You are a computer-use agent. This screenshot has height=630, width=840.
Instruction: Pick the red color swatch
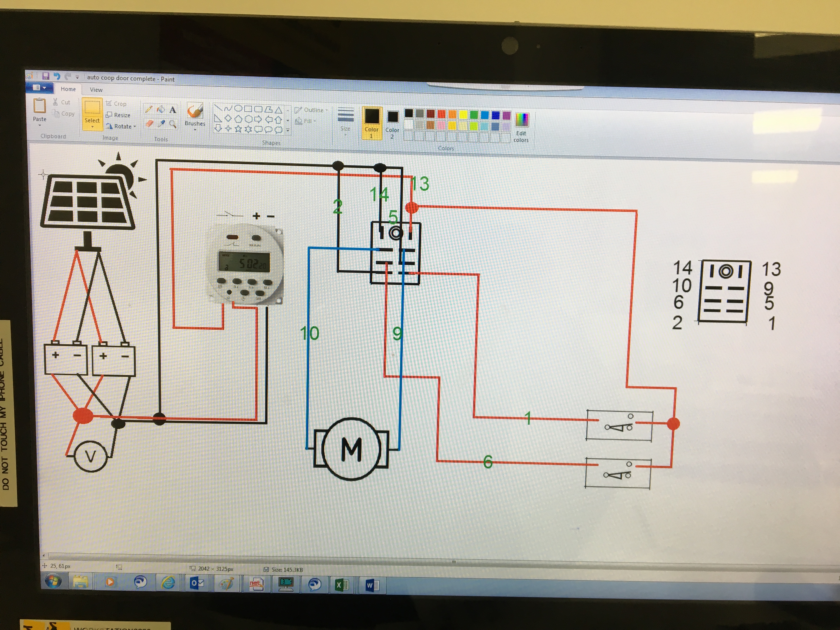pyautogui.click(x=441, y=114)
